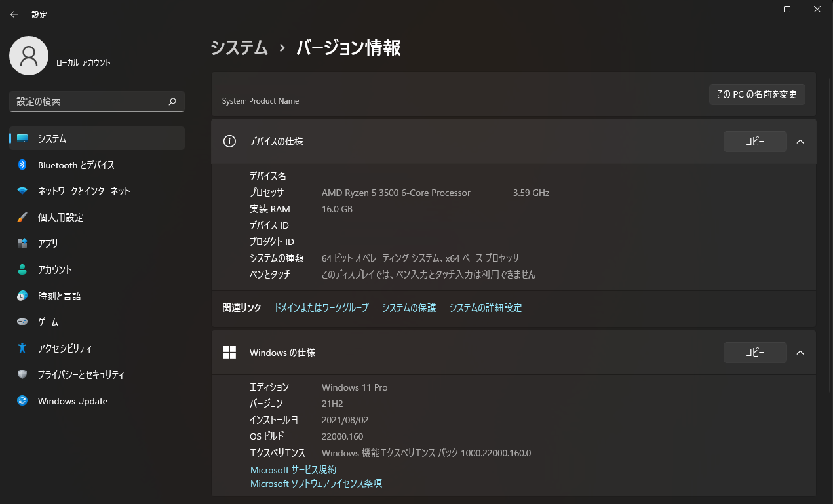Open ドメインまたはワークグループ link
This screenshot has height=504, width=833.
321,307
